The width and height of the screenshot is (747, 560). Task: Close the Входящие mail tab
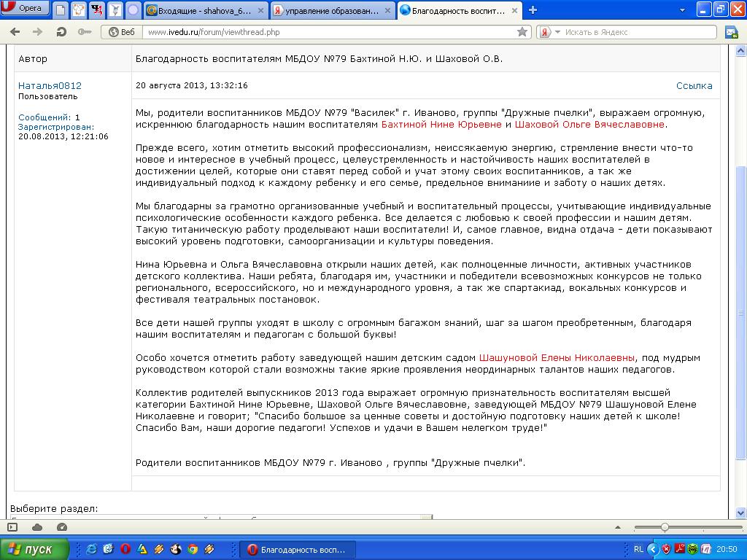[260, 10]
